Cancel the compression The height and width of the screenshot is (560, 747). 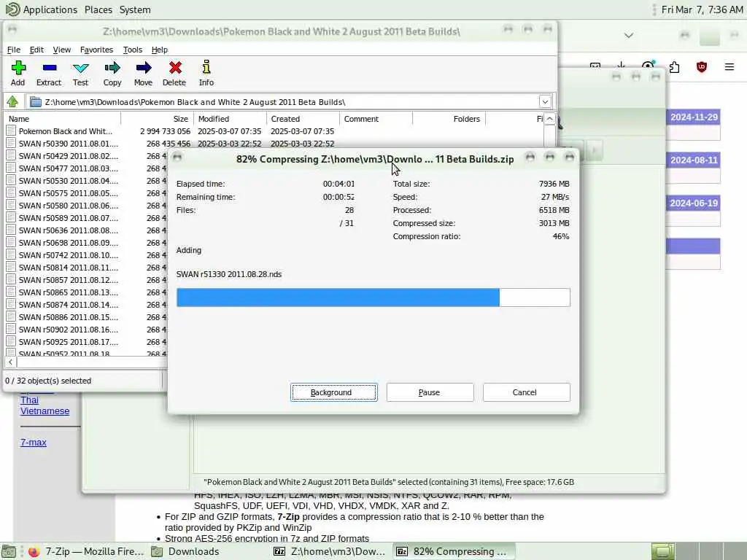pos(526,392)
